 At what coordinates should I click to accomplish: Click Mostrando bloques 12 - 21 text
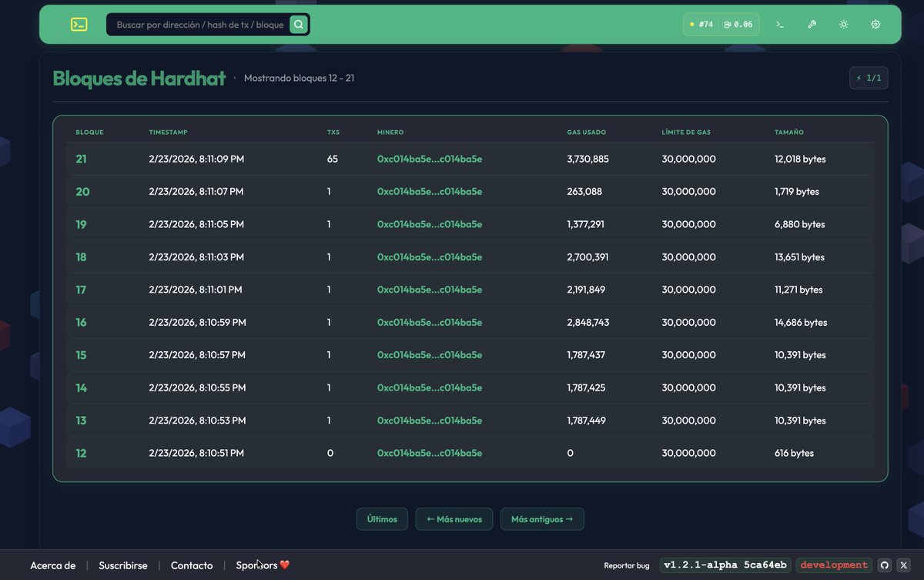[300, 78]
